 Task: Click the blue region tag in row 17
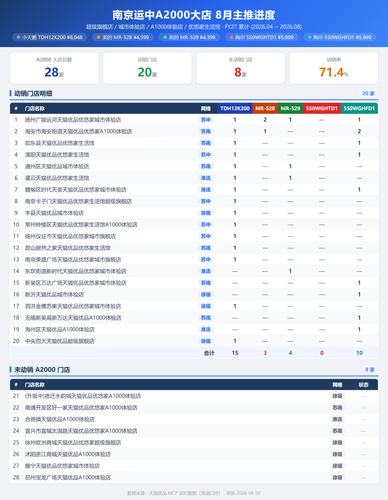point(206,306)
